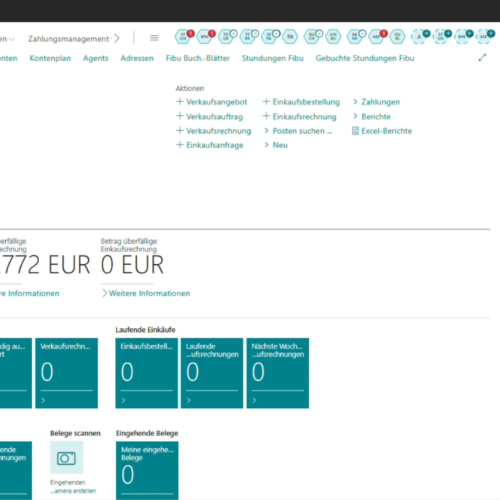Viewport: 500px width, 500px height.
Task: Open the Kontenplan menu item
Action: pos(50,58)
